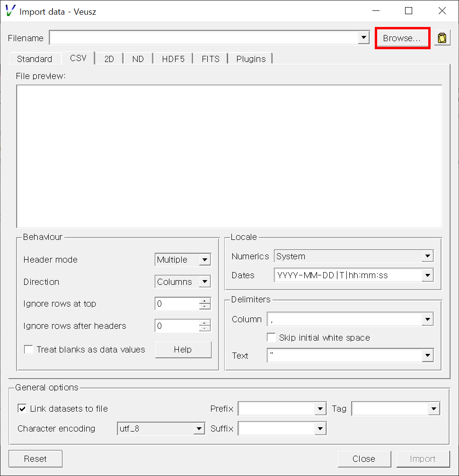Maximize the Import data window
This screenshot has height=476, width=459.
coord(409,11)
